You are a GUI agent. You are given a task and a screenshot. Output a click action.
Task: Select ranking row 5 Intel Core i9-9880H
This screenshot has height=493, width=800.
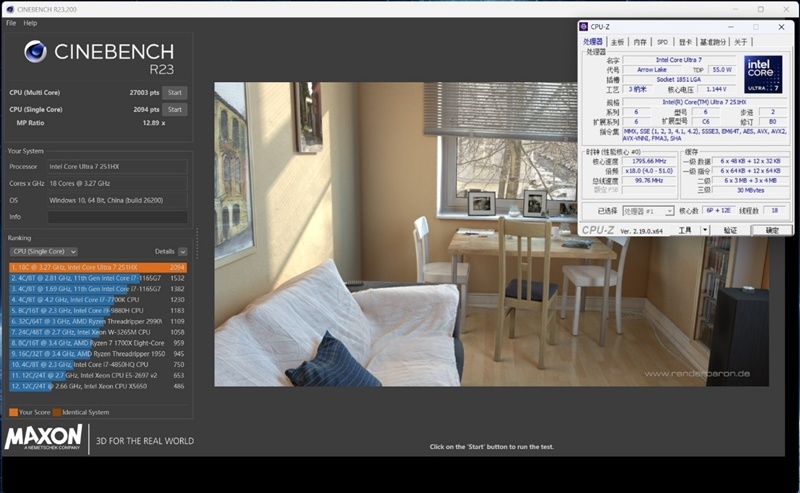(x=97, y=310)
